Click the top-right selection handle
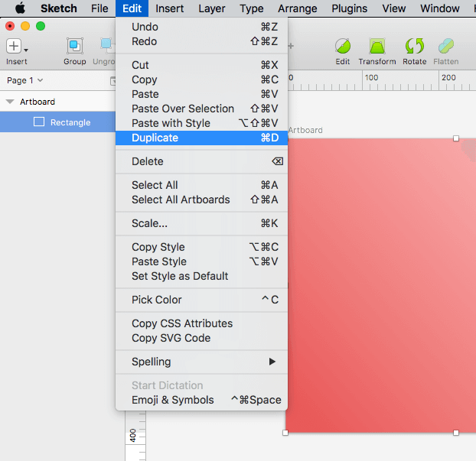The image size is (476, 461). coord(455,138)
